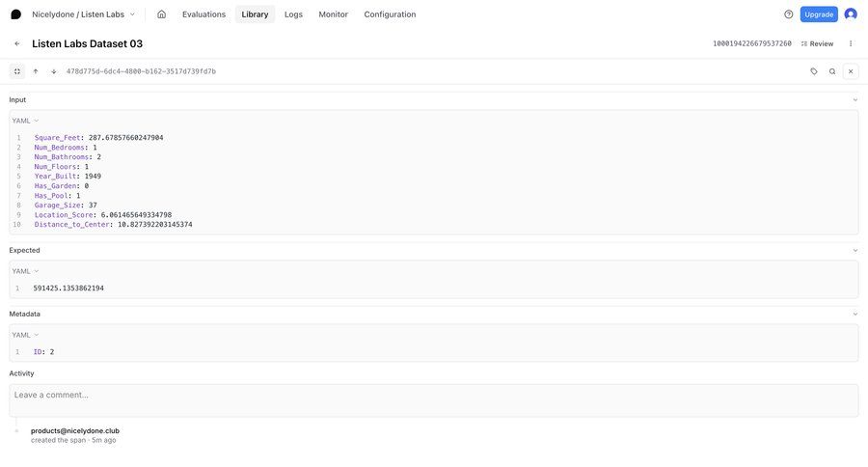Click the expected value 591425.1353862194
This screenshot has height=467, width=868.
tap(68, 288)
